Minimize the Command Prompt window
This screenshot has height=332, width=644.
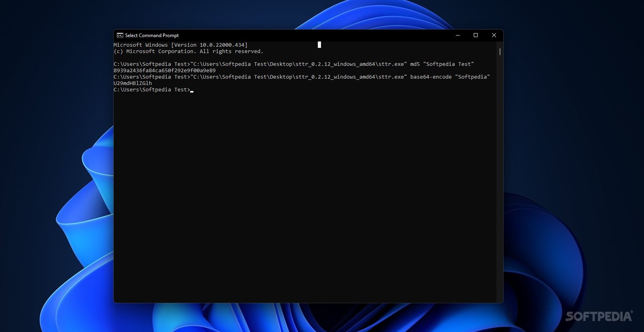458,36
